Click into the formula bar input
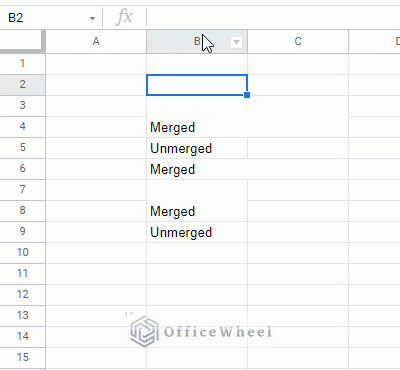Viewport: 400px width, 370px height. pyautogui.click(x=273, y=17)
